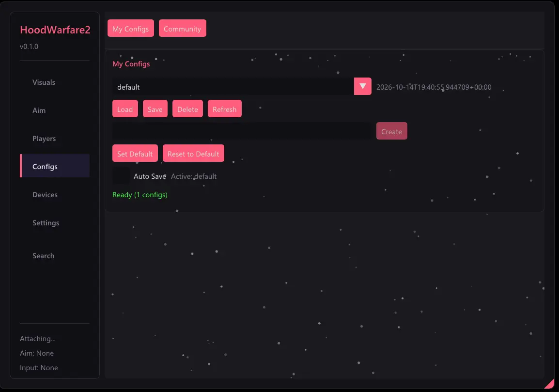559x392 pixels.
Task: Click the 'My Configs' section heading
Action: tap(131, 64)
